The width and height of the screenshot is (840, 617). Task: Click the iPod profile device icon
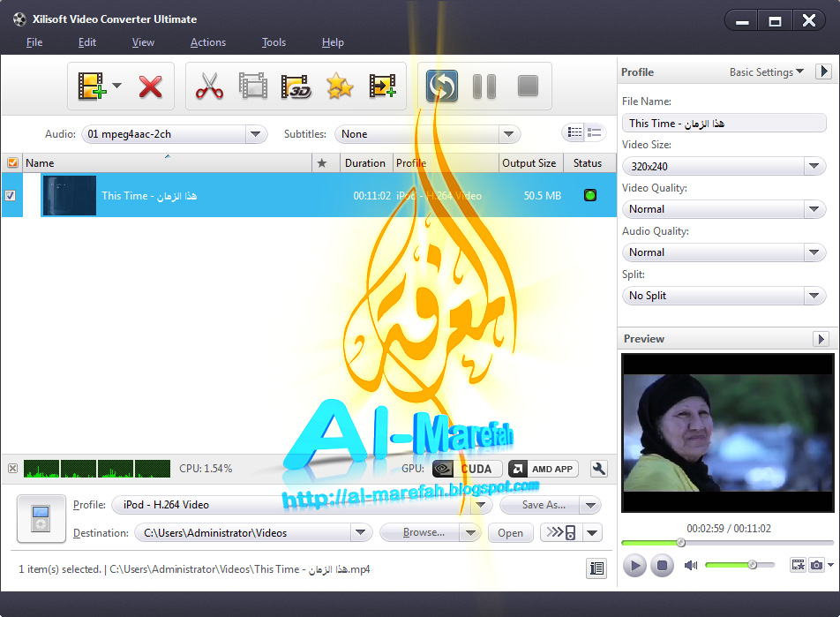pos(41,518)
